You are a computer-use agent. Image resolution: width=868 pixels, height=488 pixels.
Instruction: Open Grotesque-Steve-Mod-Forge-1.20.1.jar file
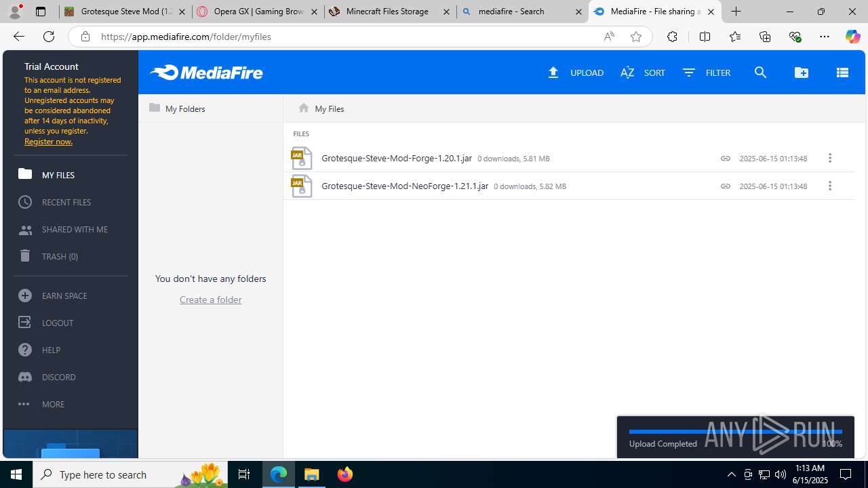pos(397,158)
